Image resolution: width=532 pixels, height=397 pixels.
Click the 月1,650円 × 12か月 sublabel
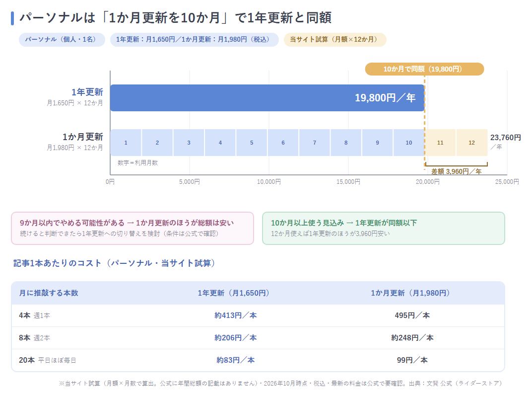click(74, 103)
